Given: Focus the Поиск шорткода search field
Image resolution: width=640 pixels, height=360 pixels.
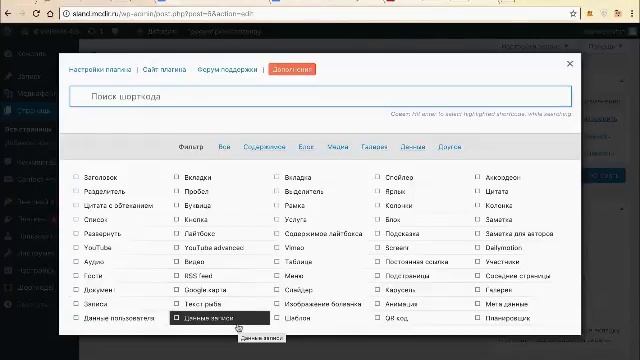Looking at the screenshot, I should pos(320,96).
